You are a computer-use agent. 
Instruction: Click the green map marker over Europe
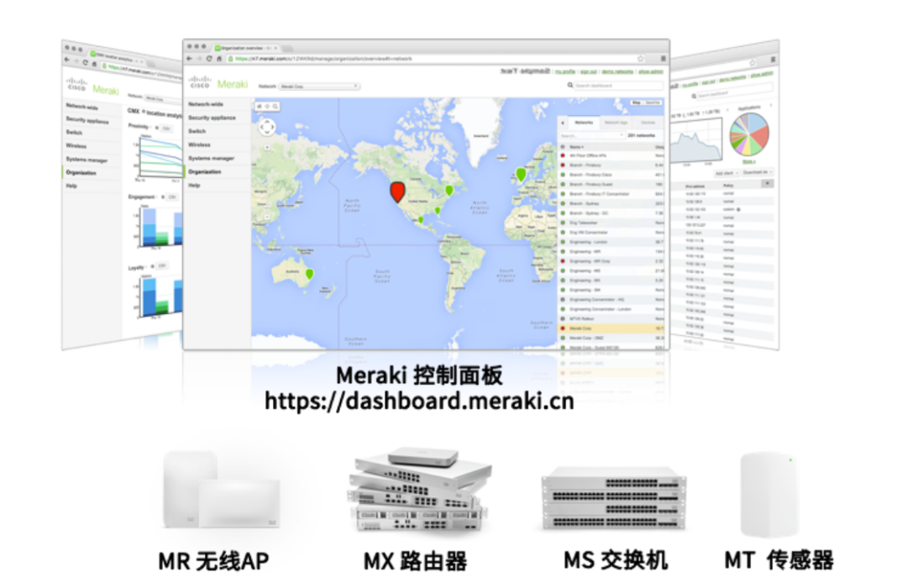(521, 174)
